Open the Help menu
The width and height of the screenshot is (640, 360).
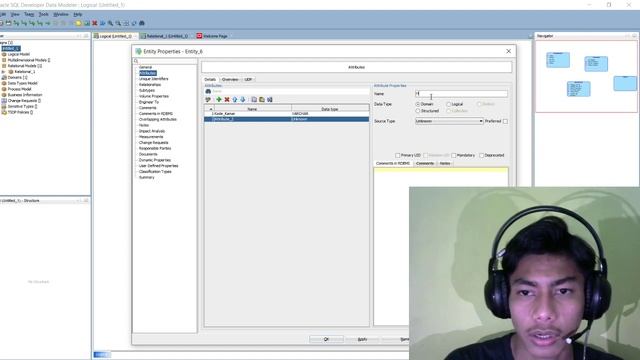coord(78,14)
